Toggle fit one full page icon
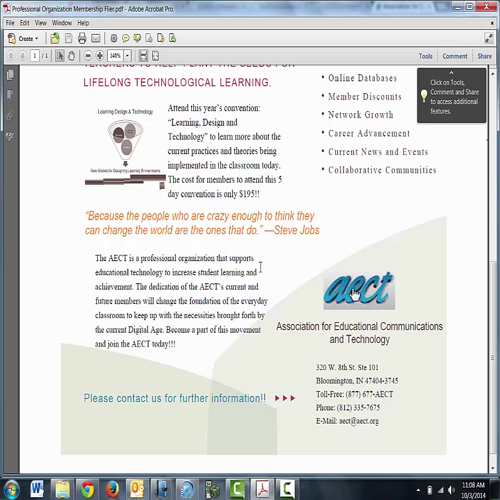Image resolution: width=500 pixels, height=500 pixels. [x=155, y=56]
